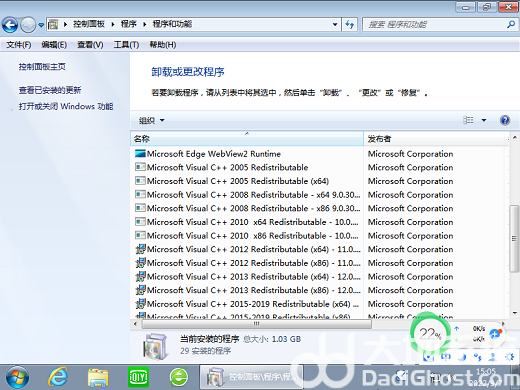Go back with the Back arrow button
The width and height of the screenshot is (520, 390).
tap(10, 25)
